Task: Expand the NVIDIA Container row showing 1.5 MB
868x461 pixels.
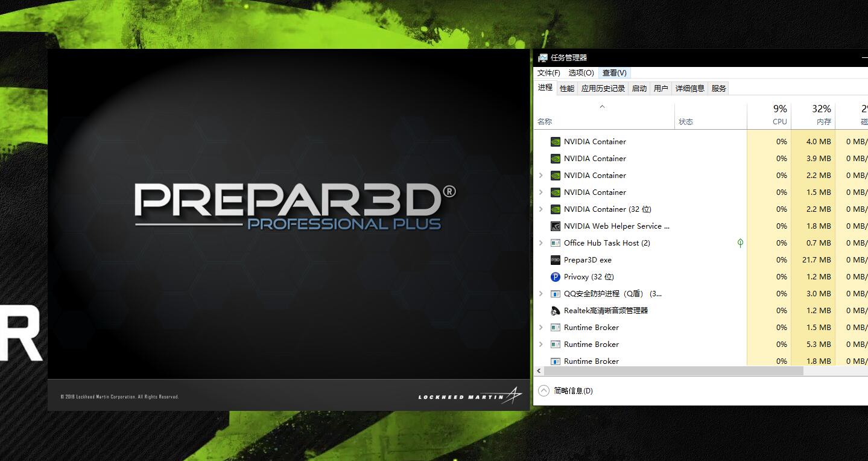Action: [540, 192]
